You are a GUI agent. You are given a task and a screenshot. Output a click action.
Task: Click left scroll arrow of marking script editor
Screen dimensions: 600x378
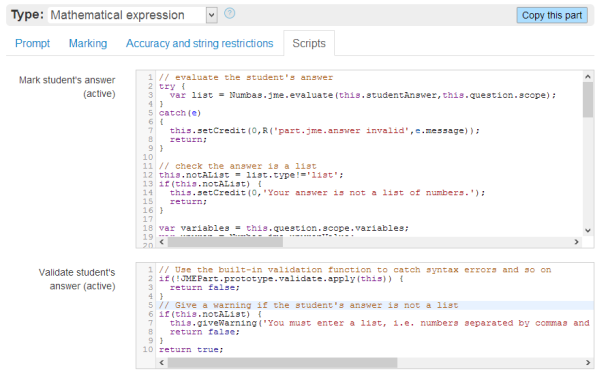pyautogui.click(x=161, y=242)
